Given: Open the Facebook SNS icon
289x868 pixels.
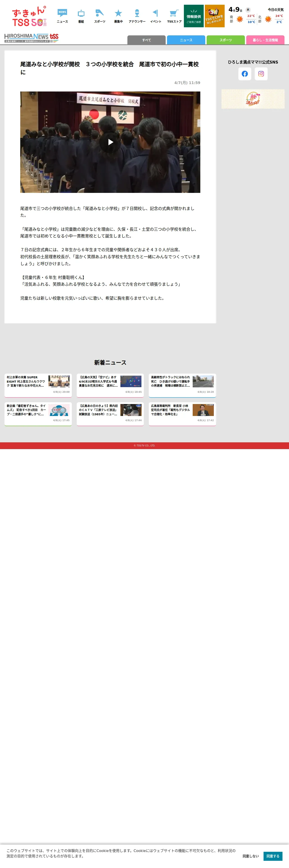Looking at the screenshot, I should [x=245, y=74].
